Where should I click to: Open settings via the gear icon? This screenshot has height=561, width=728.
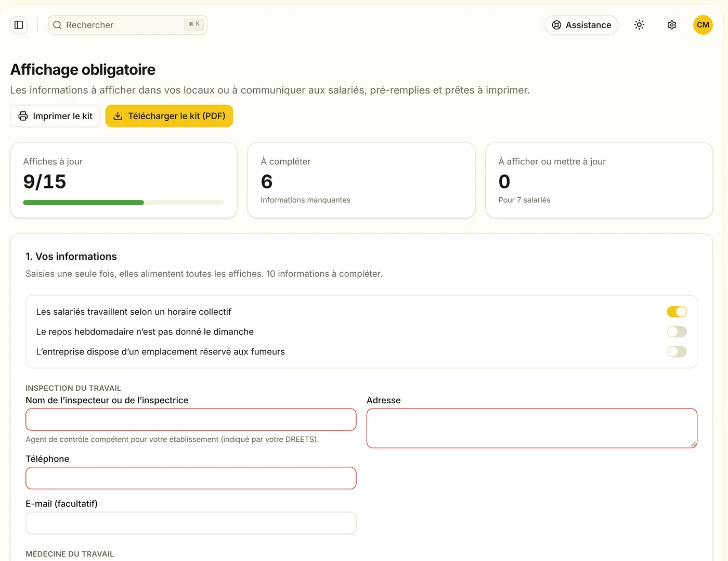pos(672,25)
